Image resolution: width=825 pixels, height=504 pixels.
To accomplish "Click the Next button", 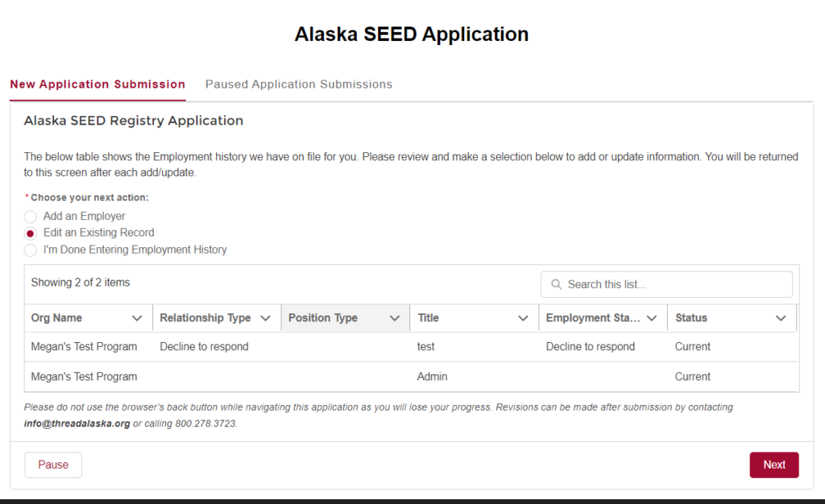I will [x=774, y=465].
